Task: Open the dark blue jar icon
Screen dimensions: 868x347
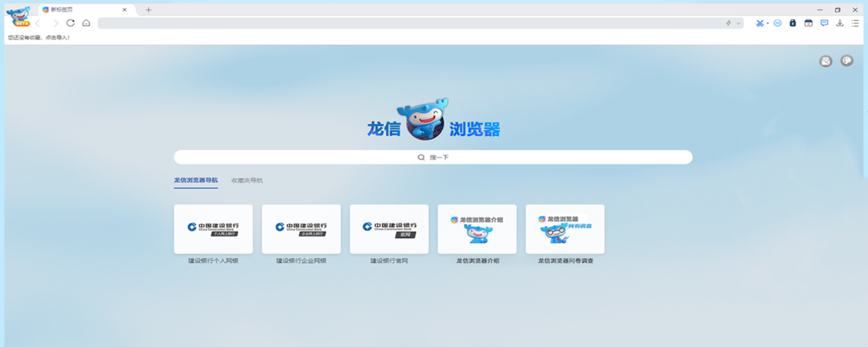Action: point(793,23)
